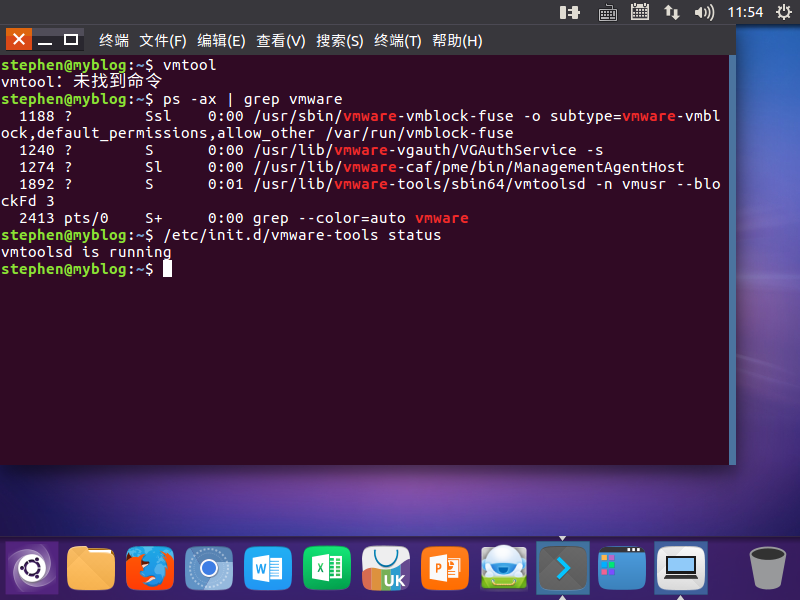Open the robot assistant dock icon
Screen dimensions: 800x600
pos(504,568)
